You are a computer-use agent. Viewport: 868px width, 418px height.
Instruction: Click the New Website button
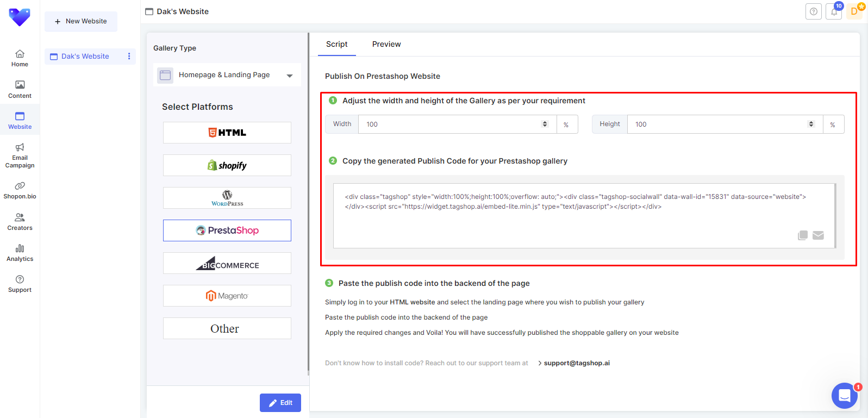(81, 21)
